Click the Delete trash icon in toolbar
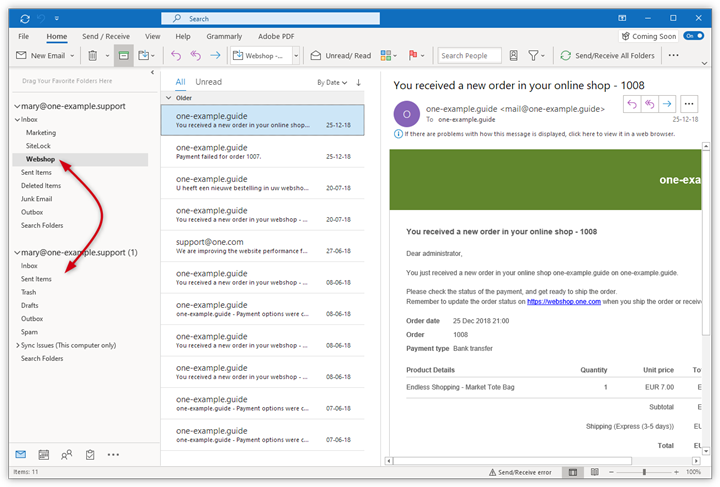The image size is (720, 487). (92, 56)
